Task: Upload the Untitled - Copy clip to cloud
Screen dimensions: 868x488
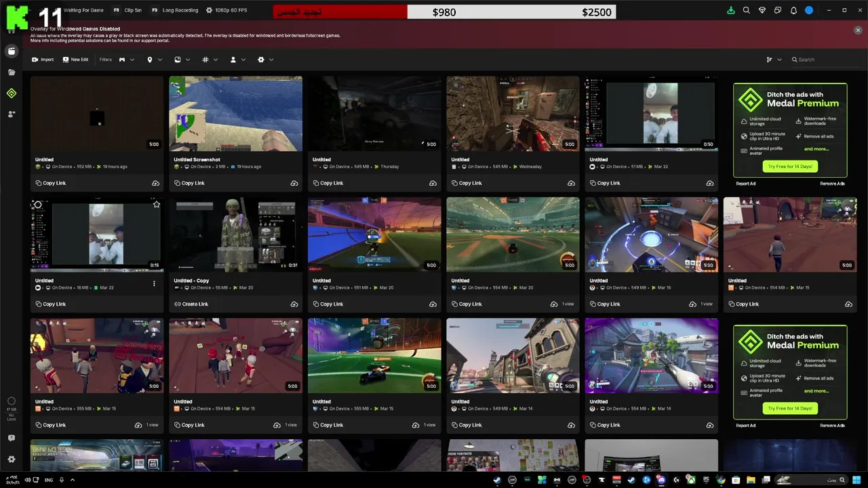Action: click(x=294, y=304)
